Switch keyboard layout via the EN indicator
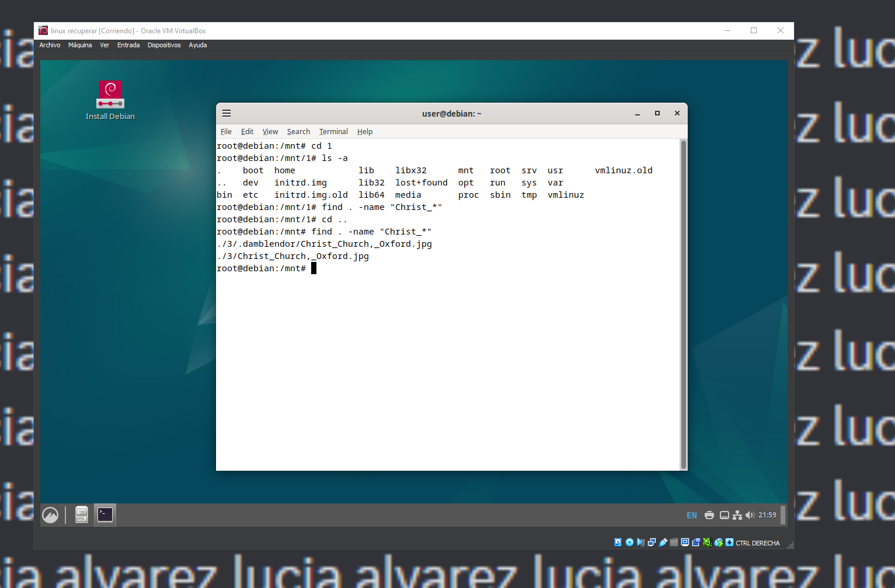 click(x=691, y=515)
